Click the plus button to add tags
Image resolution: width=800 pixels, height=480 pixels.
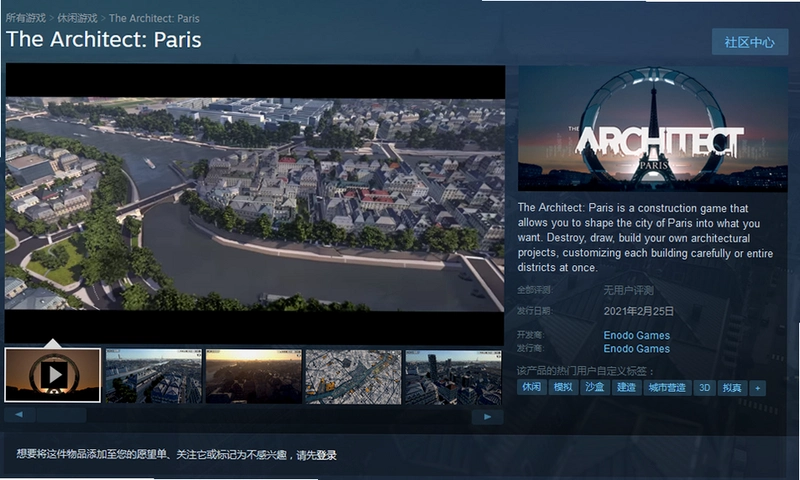pos(758,388)
